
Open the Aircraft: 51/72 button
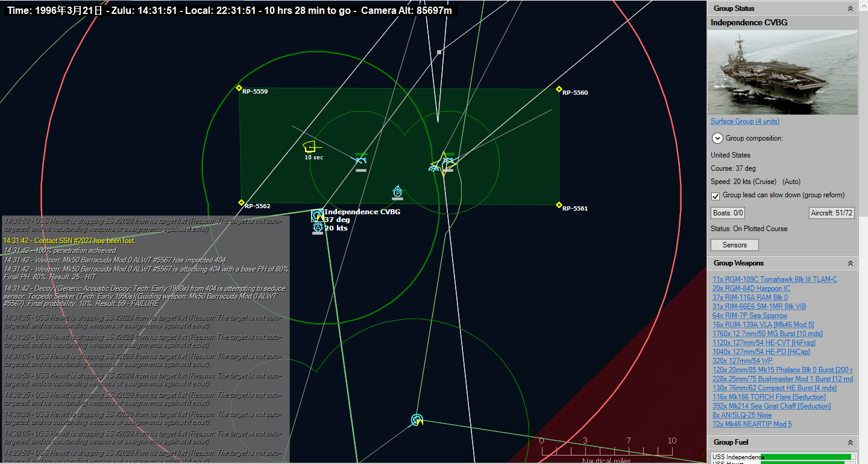point(832,213)
